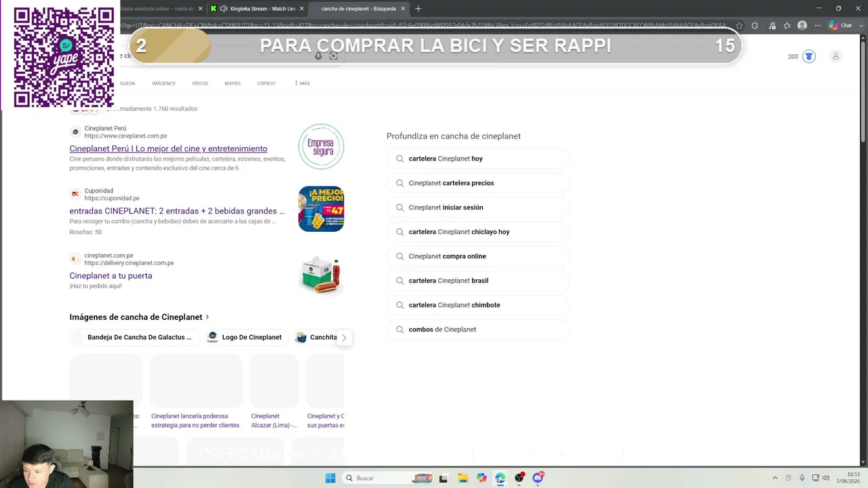
Task: Click the www.cineplanet.com.pe URL
Action: point(125,136)
